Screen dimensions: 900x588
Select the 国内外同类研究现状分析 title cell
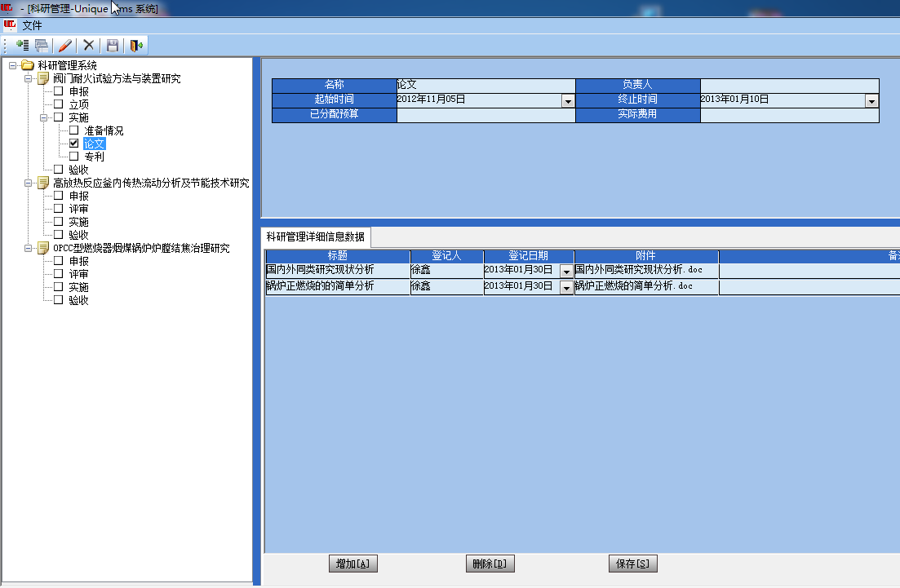[x=337, y=270]
